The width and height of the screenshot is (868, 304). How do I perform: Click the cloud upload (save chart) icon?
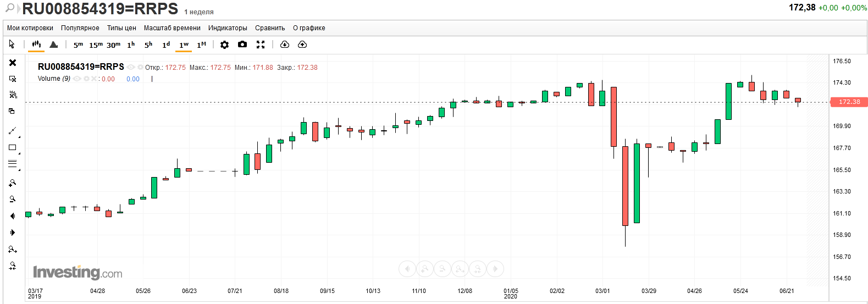coord(302,45)
